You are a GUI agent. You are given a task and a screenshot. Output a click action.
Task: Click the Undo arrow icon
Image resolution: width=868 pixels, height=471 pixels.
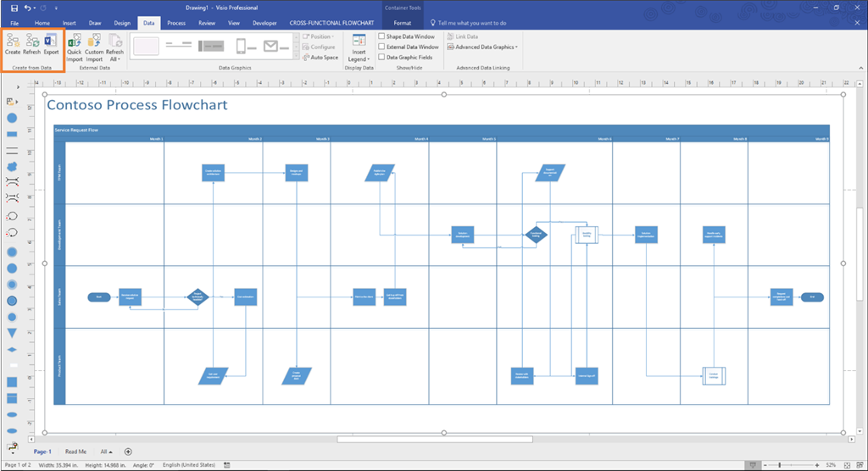pos(27,8)
